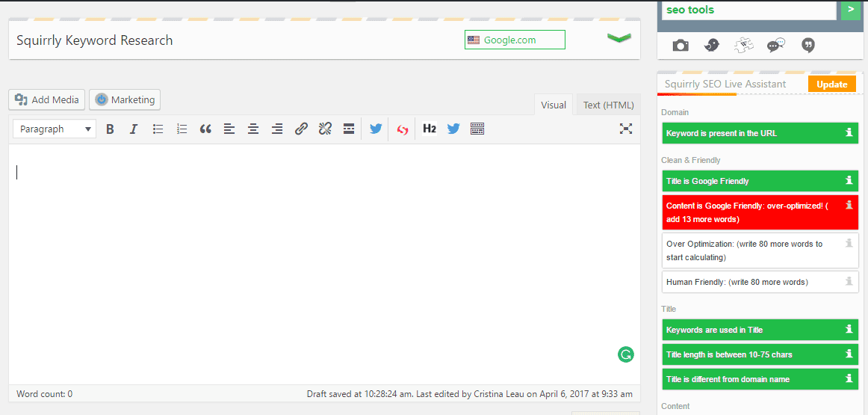The image size is (868, 415).
Task: Show info for Keywords are used in Title
Action: (x=849, y=328)
